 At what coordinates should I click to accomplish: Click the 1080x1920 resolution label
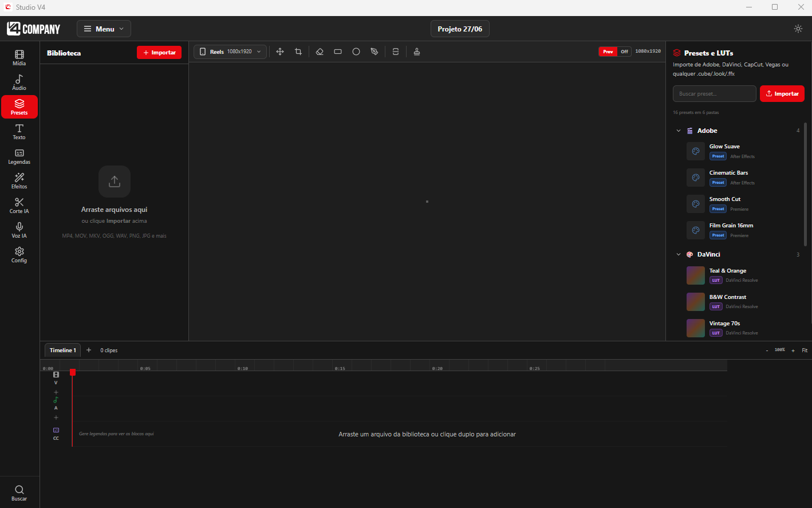[x=648, y=51]
